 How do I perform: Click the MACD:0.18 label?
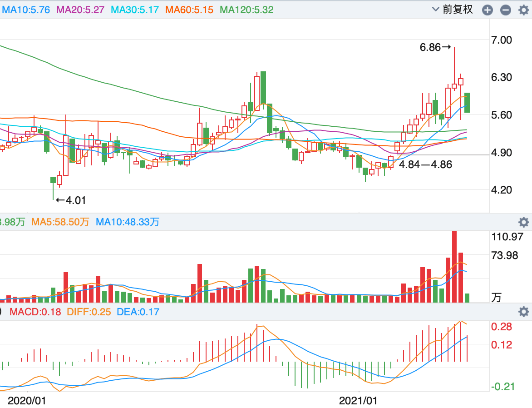pyautogui.click(x=35, y=312)
